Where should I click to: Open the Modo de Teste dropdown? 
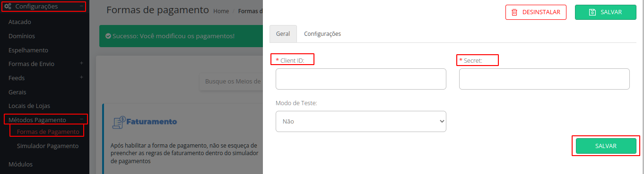pos(361,121)
